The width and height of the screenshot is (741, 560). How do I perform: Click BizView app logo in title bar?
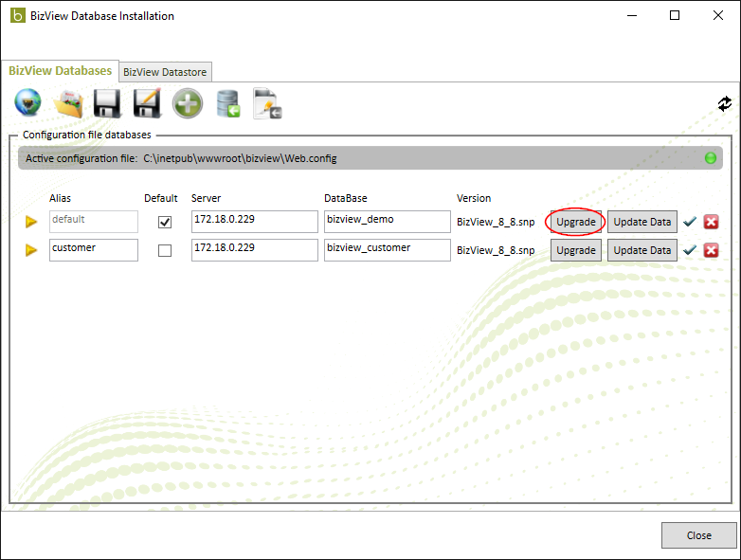tap(17, 15)
